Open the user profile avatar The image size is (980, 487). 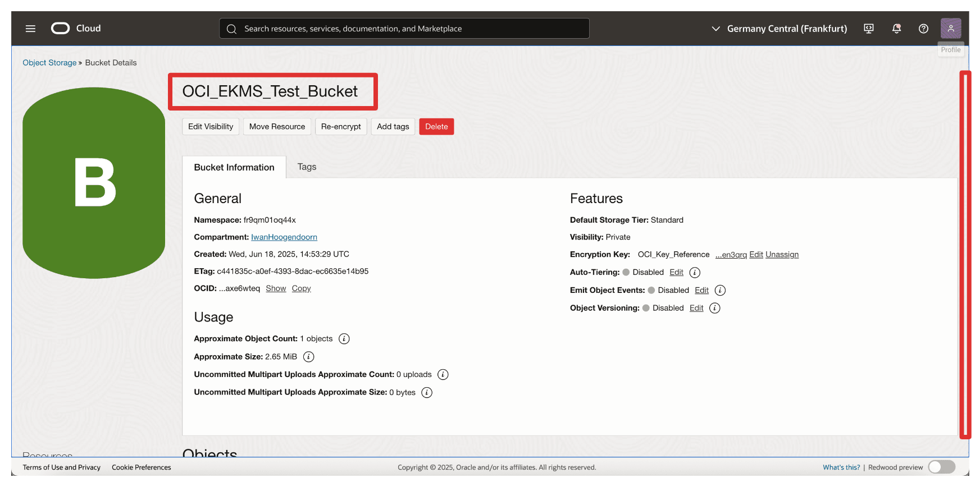click(x=951, y=29)
